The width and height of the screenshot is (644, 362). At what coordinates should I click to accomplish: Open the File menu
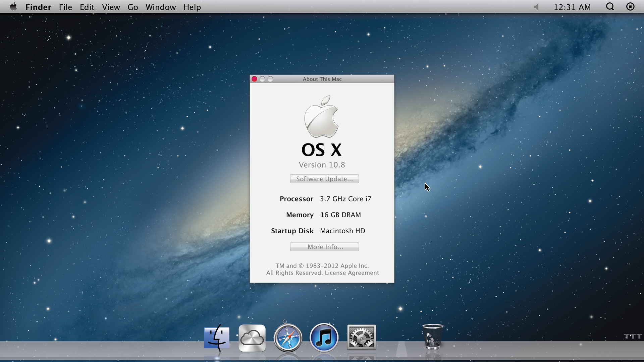[65, 7]
